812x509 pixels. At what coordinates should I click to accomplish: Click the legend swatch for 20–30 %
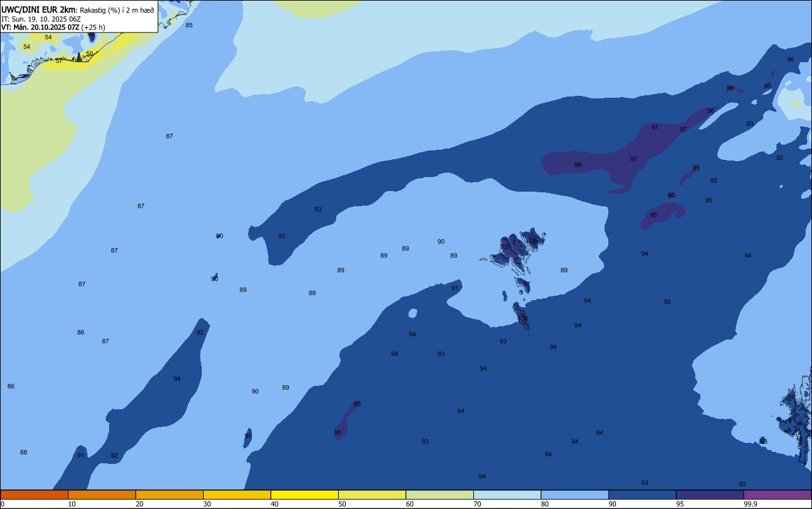[169, 494]
